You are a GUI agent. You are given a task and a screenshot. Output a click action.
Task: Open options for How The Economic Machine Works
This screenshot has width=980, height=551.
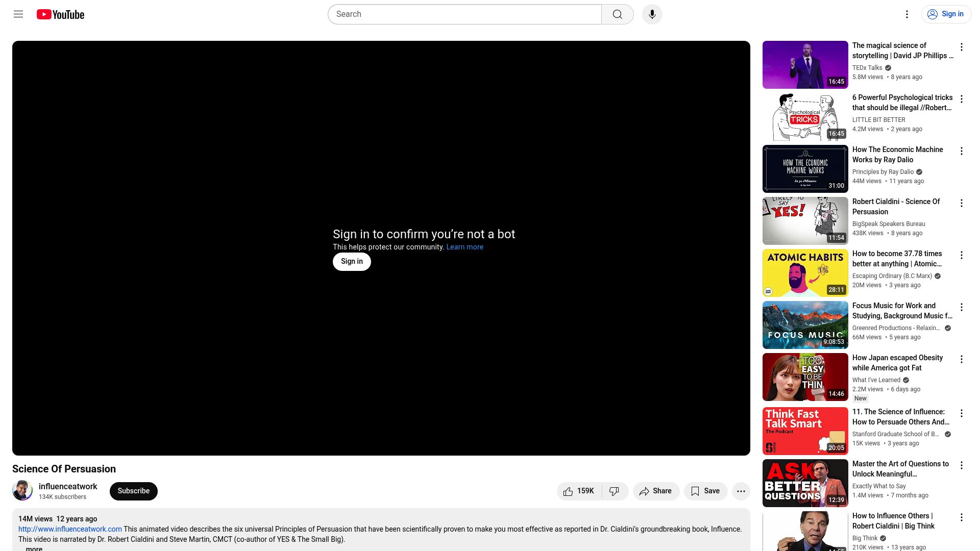pyautogui.click(x=962, y=152)
